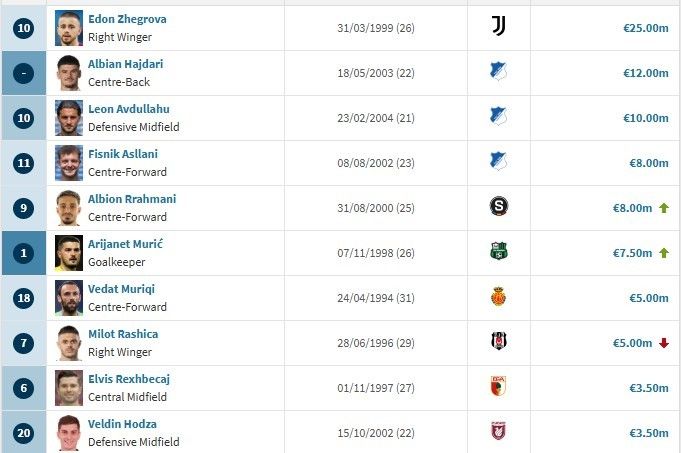The image size is (681, 453).
Task: Click green value-up arrow for Arijanet Murić
Action: click(x=663, y=253)
